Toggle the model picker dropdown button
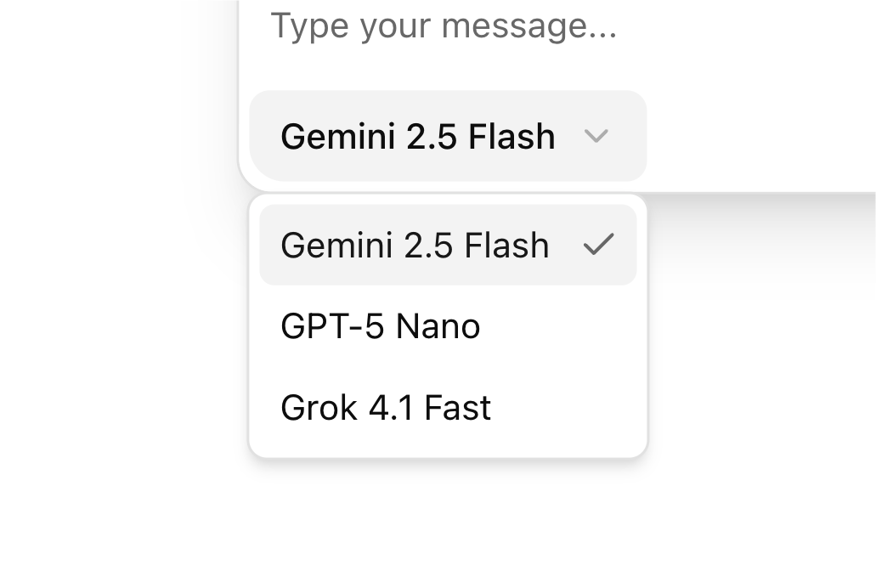Screen dimensions: 876x588 (448, 136)
